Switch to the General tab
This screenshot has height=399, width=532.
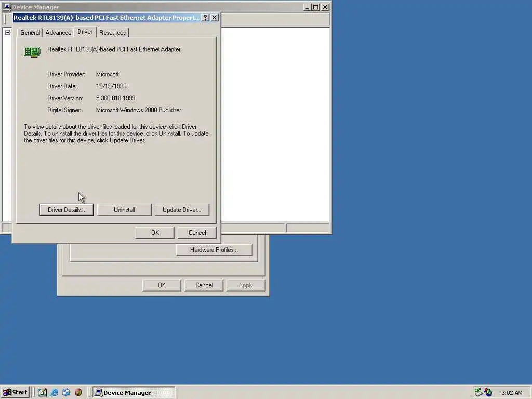coord(30,33)
